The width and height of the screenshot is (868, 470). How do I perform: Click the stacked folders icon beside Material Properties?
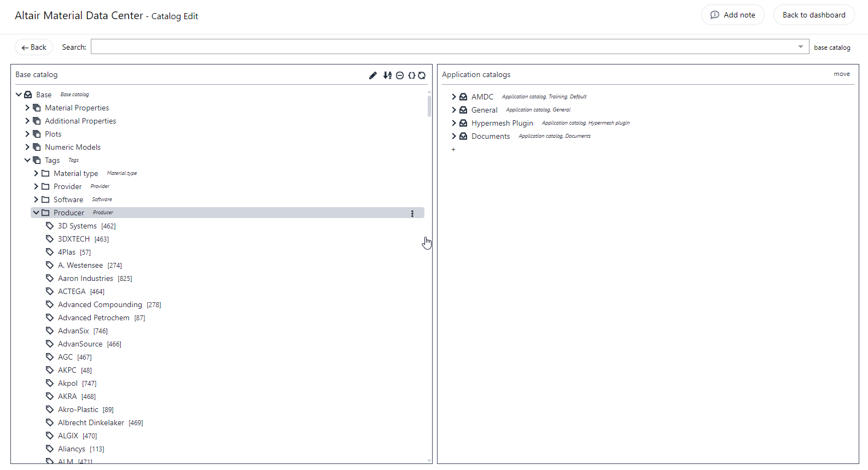(37, 108)
